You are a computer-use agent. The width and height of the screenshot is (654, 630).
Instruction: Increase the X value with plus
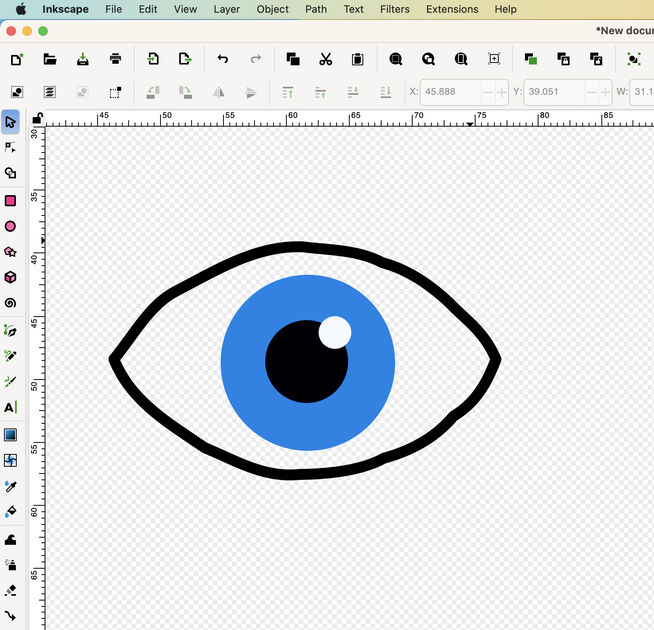tap(502, 92)
